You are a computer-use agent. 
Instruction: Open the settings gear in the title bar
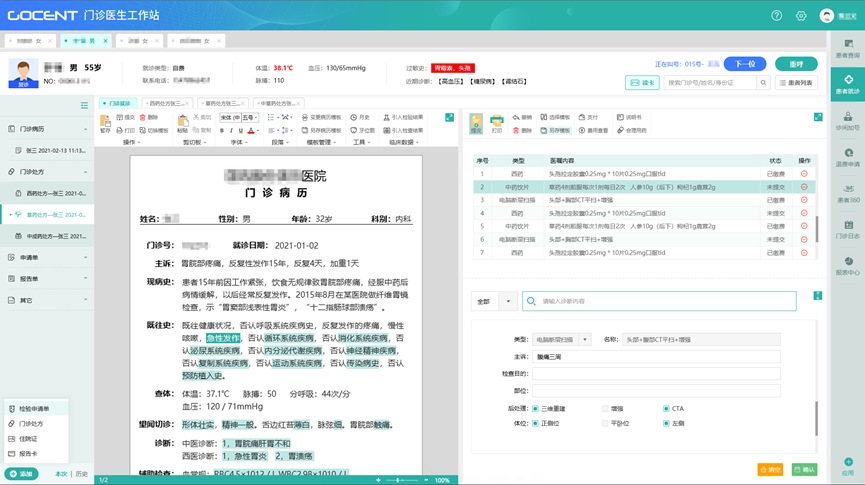(x=801, y=16)
